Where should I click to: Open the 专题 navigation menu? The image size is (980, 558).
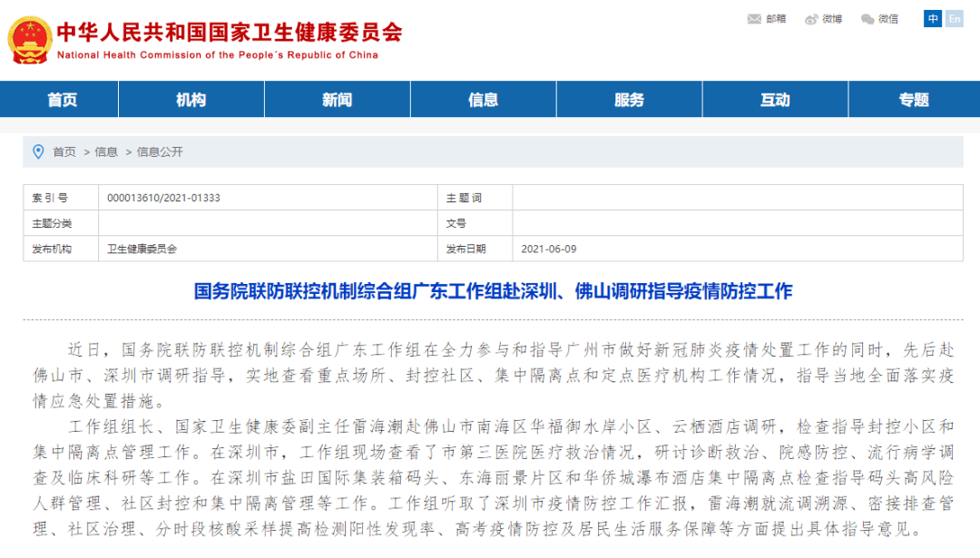tap(914, 100)
